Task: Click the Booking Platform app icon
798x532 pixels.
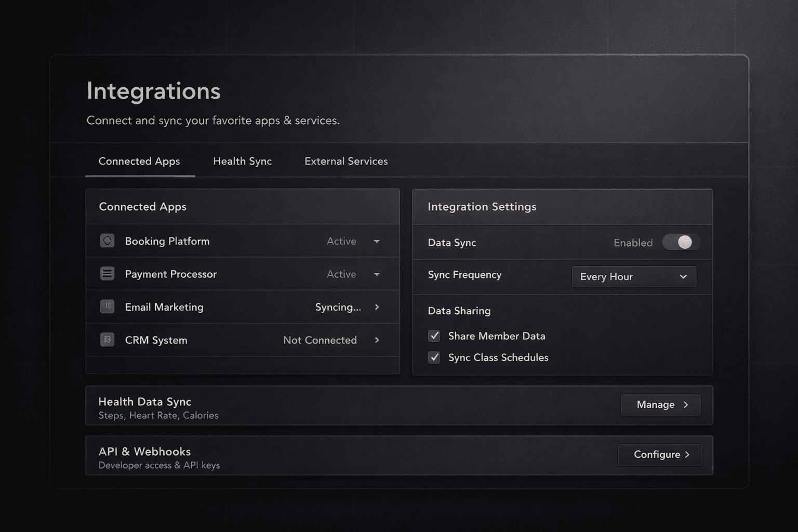Action: [107, 241]
